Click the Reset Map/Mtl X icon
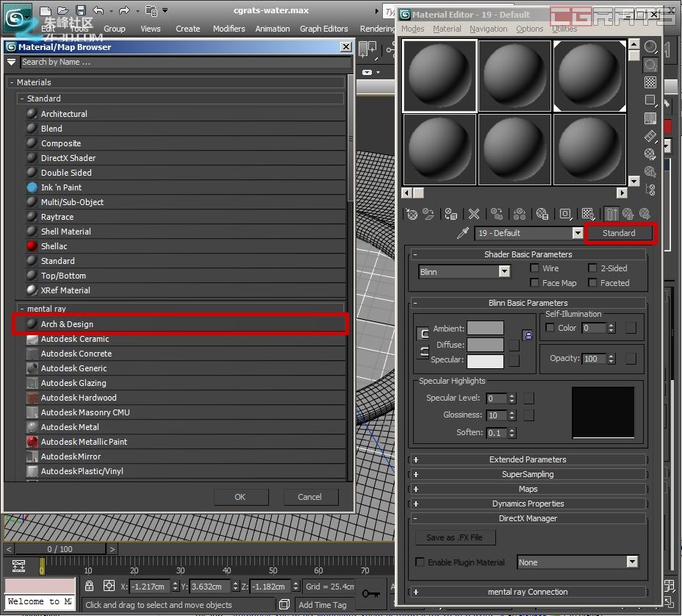Screen dimensions: 682x616 (x=474, y=214)
